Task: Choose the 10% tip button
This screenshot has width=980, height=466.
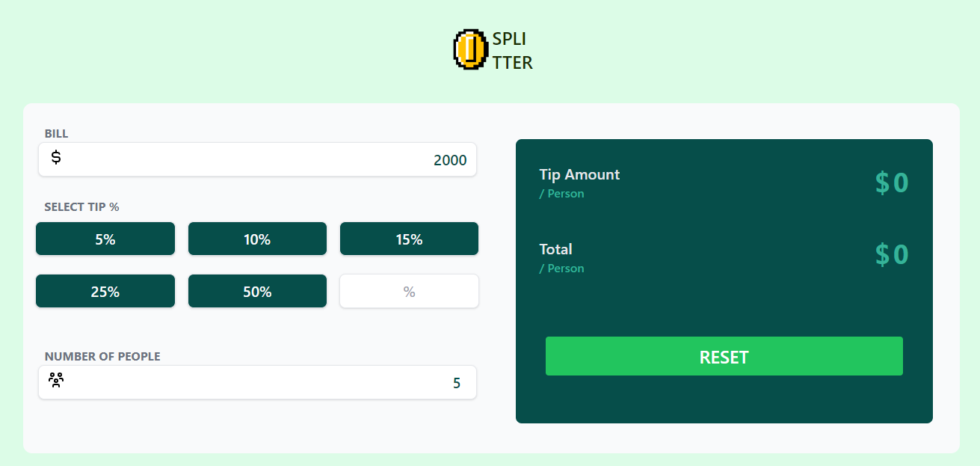Action: (257, 239)
